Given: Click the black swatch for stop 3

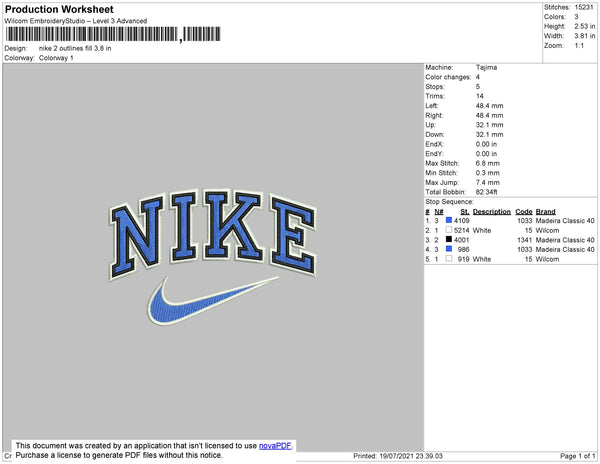Looking at the screenshot, I should click(x=449, y=239).
